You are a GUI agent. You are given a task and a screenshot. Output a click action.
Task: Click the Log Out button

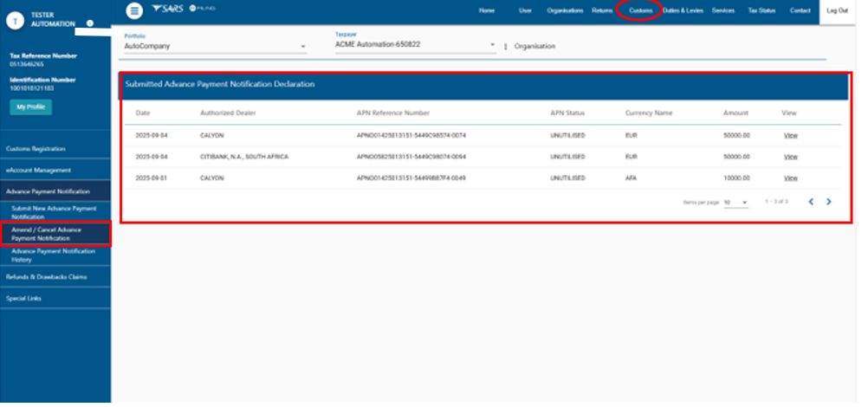838,10
